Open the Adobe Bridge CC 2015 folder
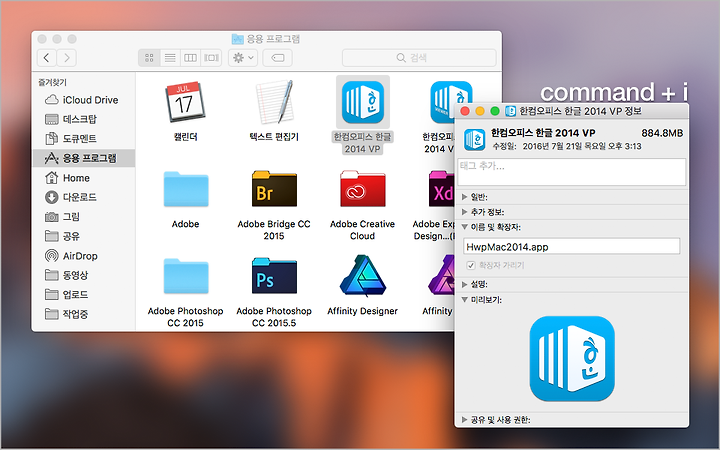The width and height of the screenshot is (720, 450). tap(274, 189)
